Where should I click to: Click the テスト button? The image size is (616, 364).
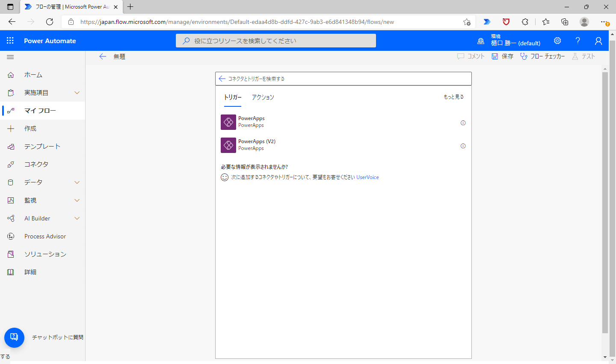[x=583, y=56]
